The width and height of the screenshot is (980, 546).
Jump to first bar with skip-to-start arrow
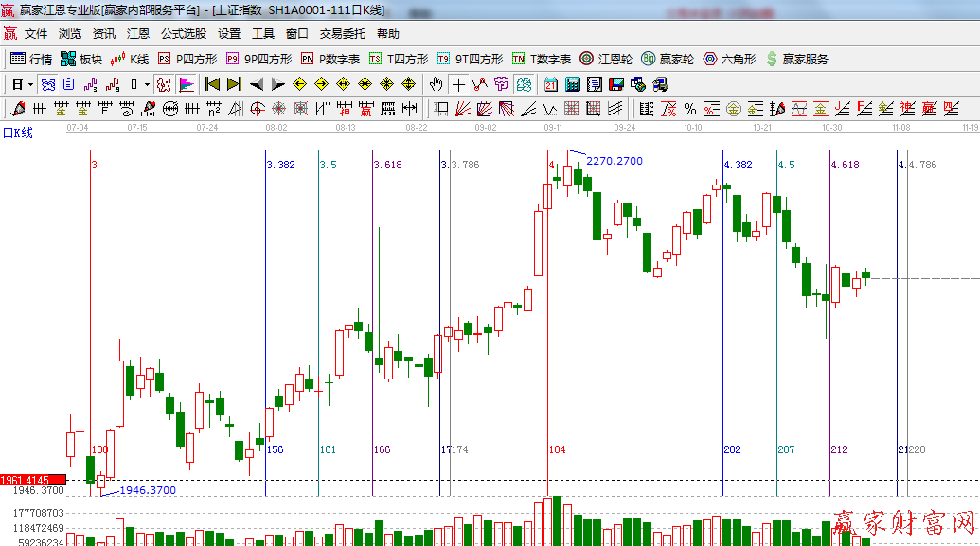tap(212, 84)
